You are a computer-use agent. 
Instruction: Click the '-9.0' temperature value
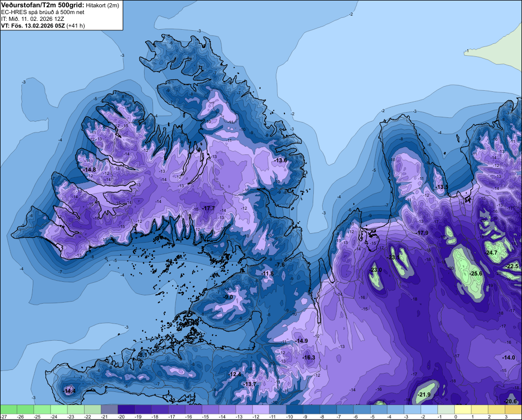[228, 297]
